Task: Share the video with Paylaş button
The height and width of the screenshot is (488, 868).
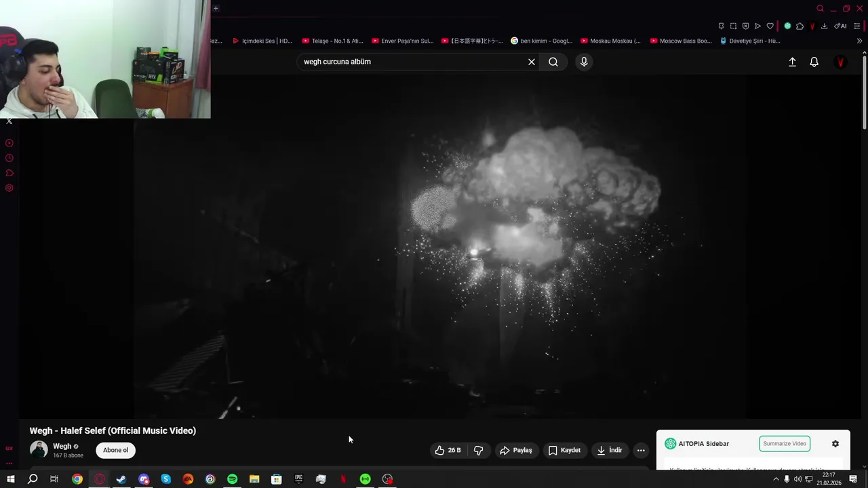Action: pyautogui.click(x=516, y=450)
